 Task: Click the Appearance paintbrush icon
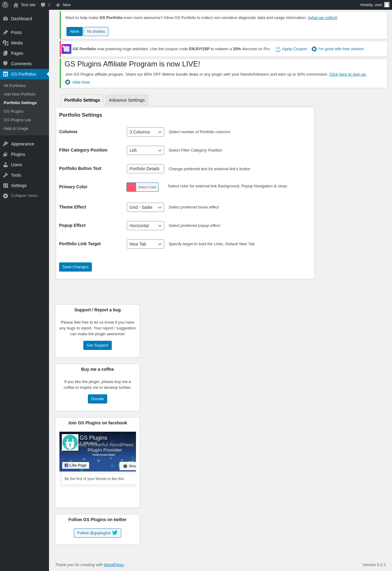(6, 144)
